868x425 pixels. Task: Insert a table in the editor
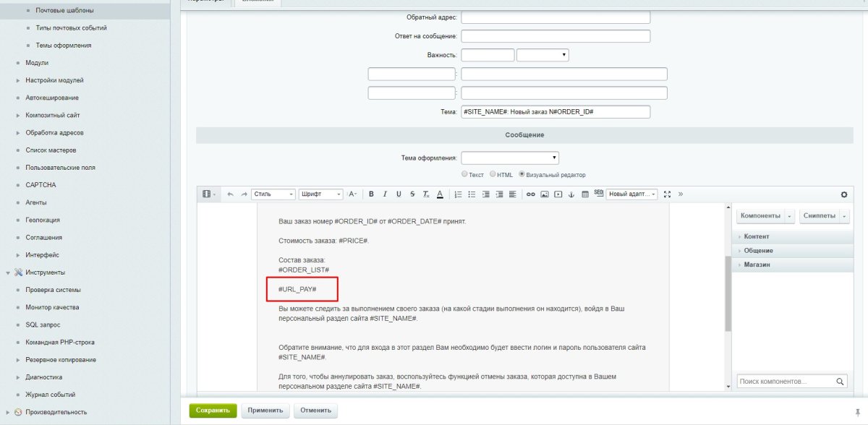point(585,194)
